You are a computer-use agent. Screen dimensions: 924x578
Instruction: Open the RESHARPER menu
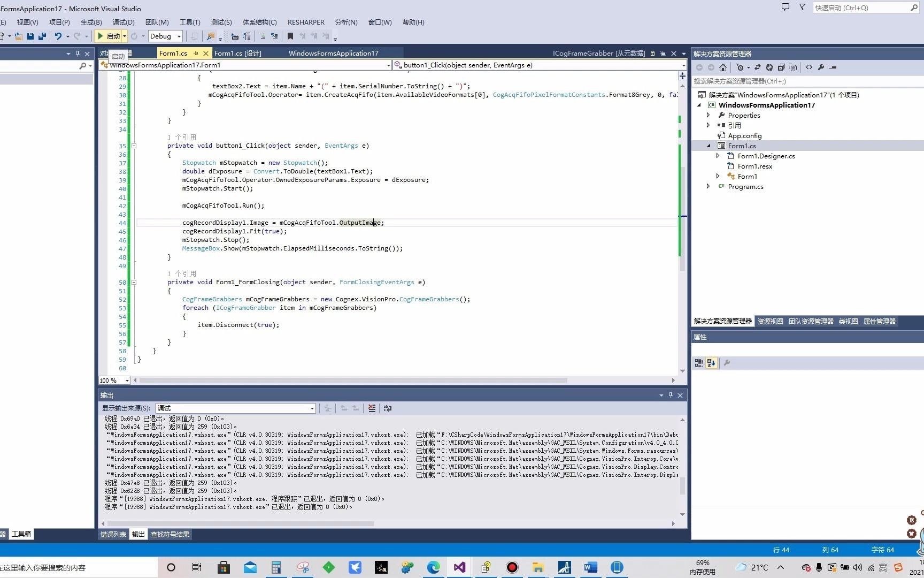pos(306,22)
